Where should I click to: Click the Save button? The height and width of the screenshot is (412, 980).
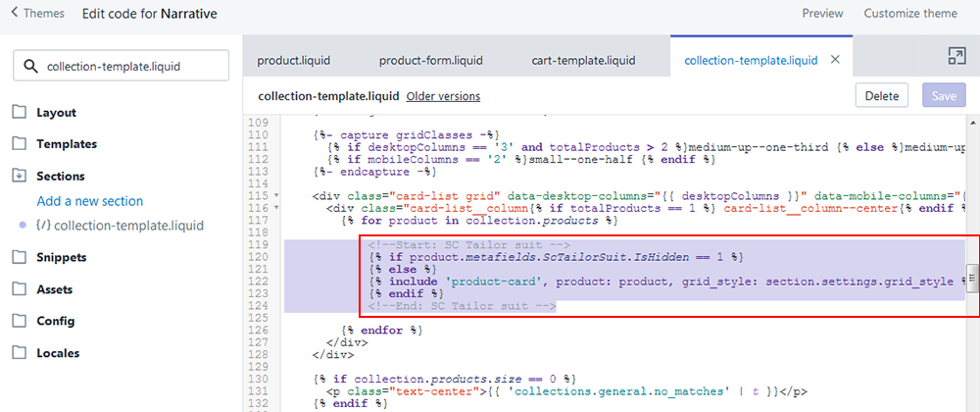(943, 96)
